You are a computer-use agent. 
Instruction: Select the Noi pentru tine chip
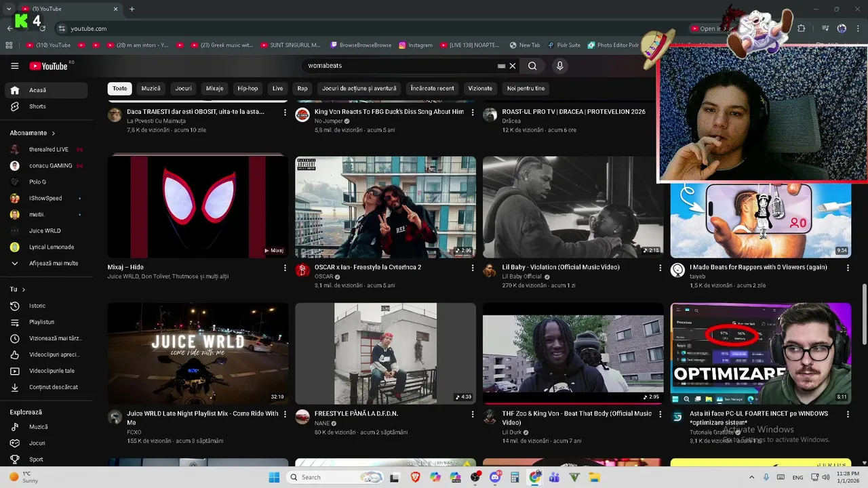(526, 88)
